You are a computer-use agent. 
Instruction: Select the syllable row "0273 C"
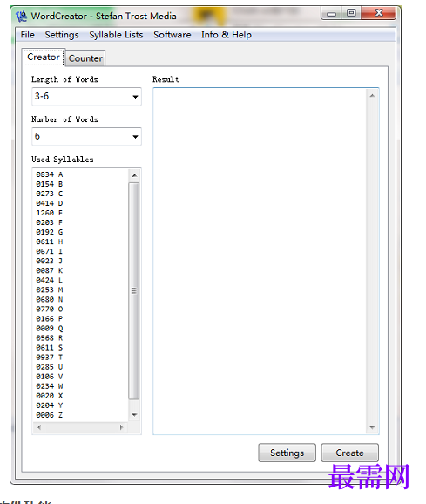point(50,194)
